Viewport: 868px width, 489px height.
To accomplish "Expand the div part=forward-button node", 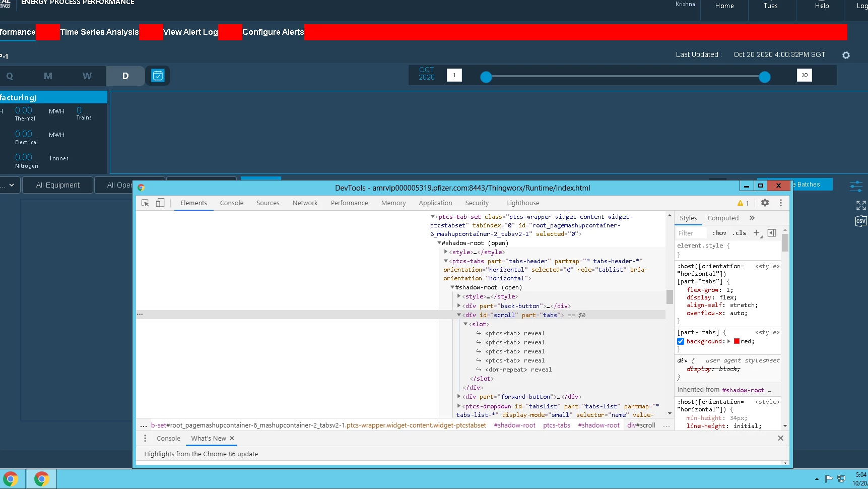I will (x=459, y=396).
